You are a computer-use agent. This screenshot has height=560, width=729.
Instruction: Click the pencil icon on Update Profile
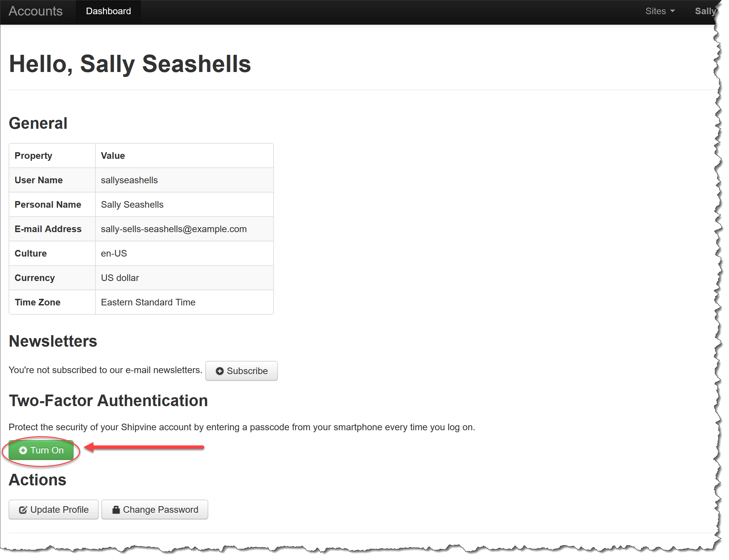click(x=23, y=510)
